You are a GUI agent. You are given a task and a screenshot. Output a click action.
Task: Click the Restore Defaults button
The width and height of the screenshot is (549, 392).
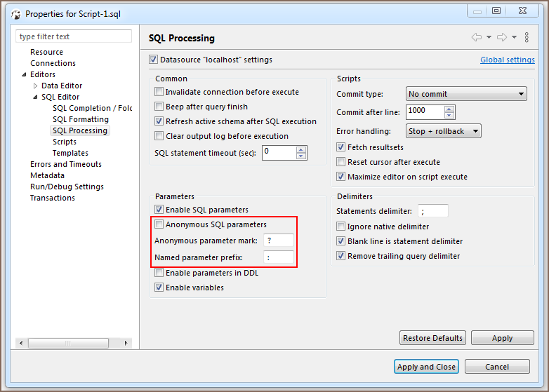point(432,338)
